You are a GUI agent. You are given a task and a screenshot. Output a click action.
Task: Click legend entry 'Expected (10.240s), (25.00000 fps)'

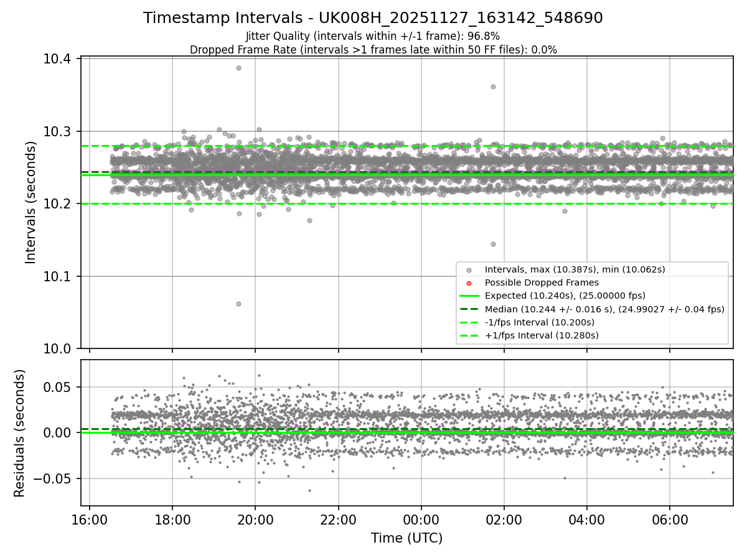[x=565, y=296]
